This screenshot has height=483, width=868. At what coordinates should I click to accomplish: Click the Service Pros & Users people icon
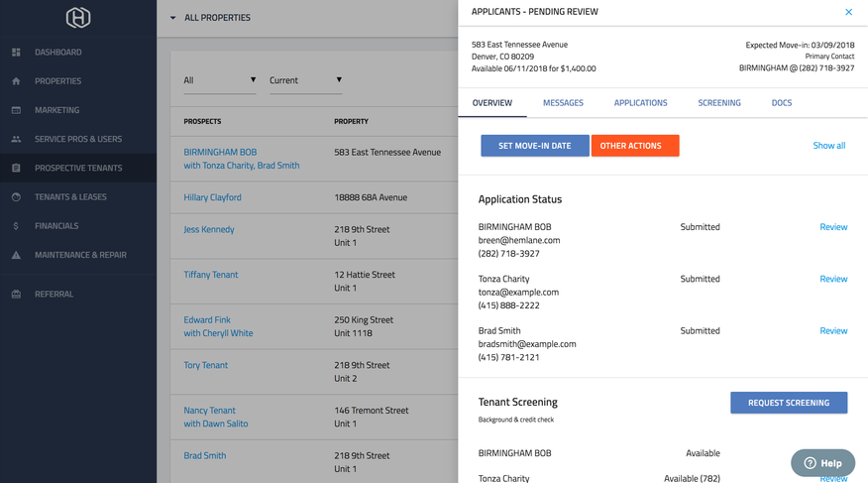point(16,139)
